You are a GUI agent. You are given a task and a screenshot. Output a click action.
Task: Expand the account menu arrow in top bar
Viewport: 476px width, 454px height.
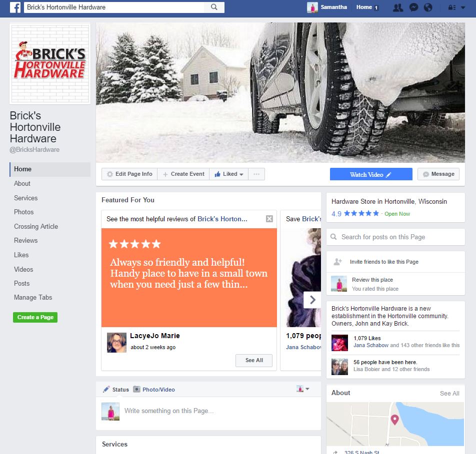(x=463, y=7)
